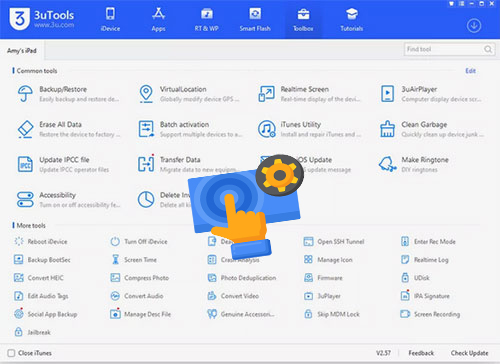Open Genuine Accessories check
The width and height of the screenshot is (500, 364).
point(241,314)
